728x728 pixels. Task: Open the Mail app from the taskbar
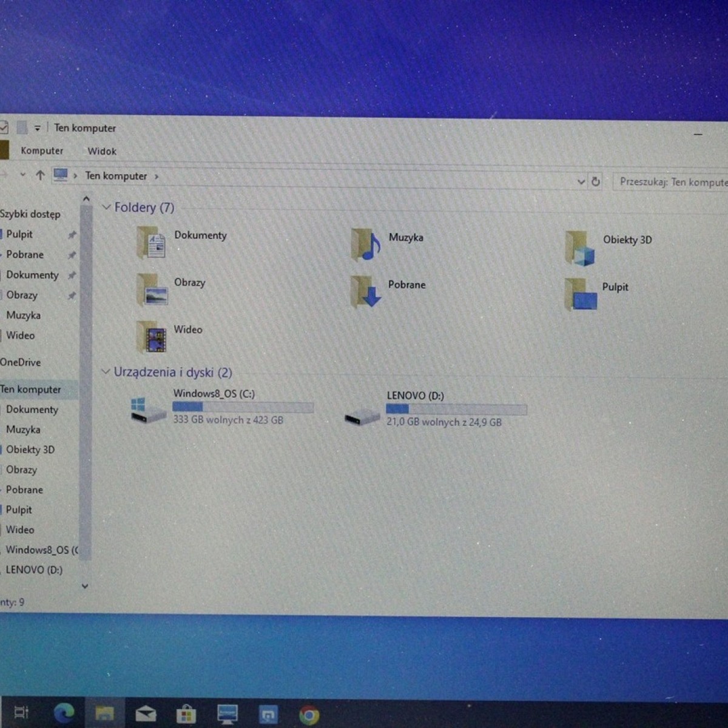(x=146, y=714)
